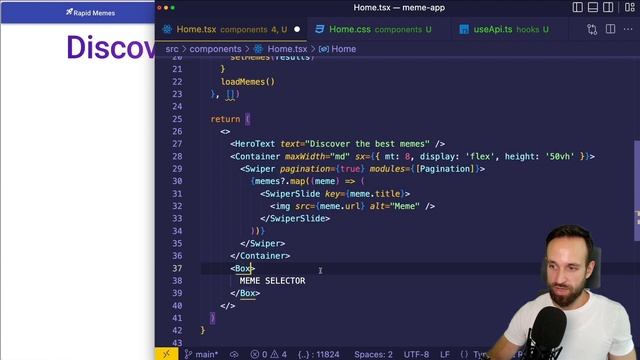Click 'loadMemes()' call on line 22
640x360 pixels.
click(248, 82)
